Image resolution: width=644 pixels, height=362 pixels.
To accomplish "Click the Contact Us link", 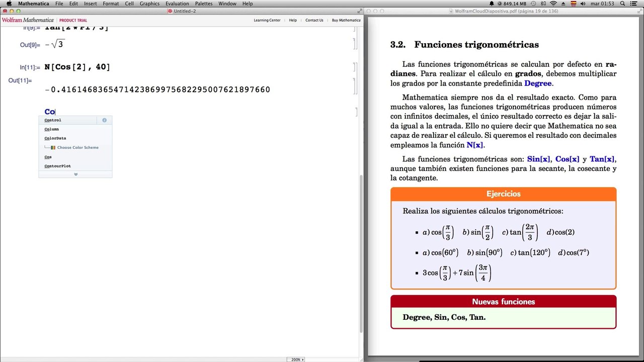I will [314, 20].
